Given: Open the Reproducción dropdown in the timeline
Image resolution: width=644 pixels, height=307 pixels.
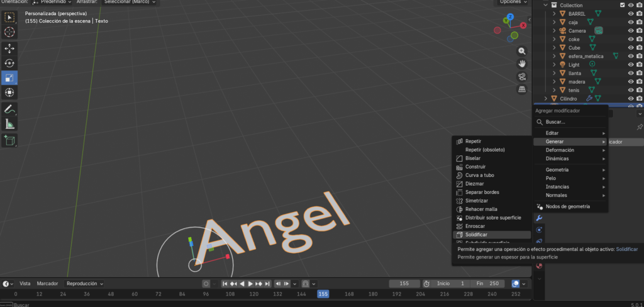Looking at the screenshot, I should tap(85, 284).
